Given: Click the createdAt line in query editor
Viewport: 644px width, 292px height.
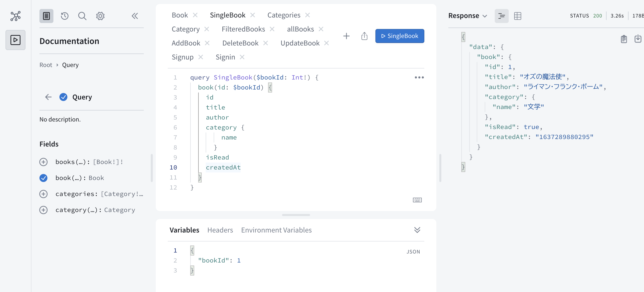Looking at the screenshot, I should click(223, 167).
